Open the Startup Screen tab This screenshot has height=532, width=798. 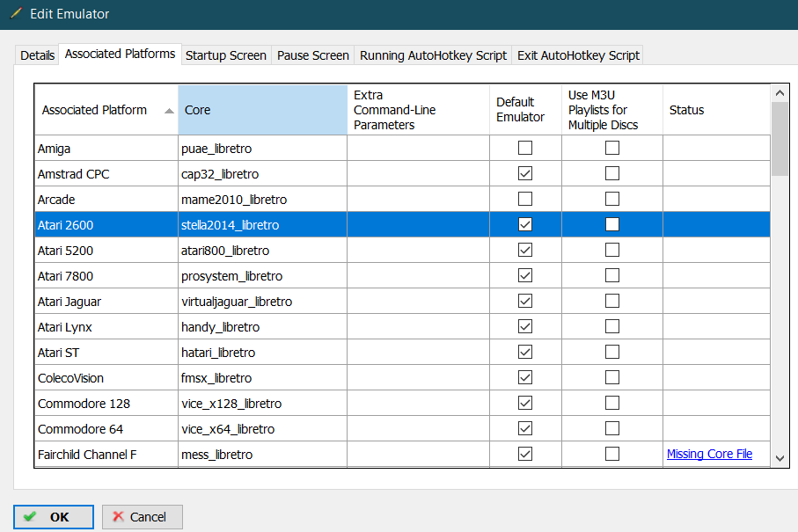click(x=226, y=55)
